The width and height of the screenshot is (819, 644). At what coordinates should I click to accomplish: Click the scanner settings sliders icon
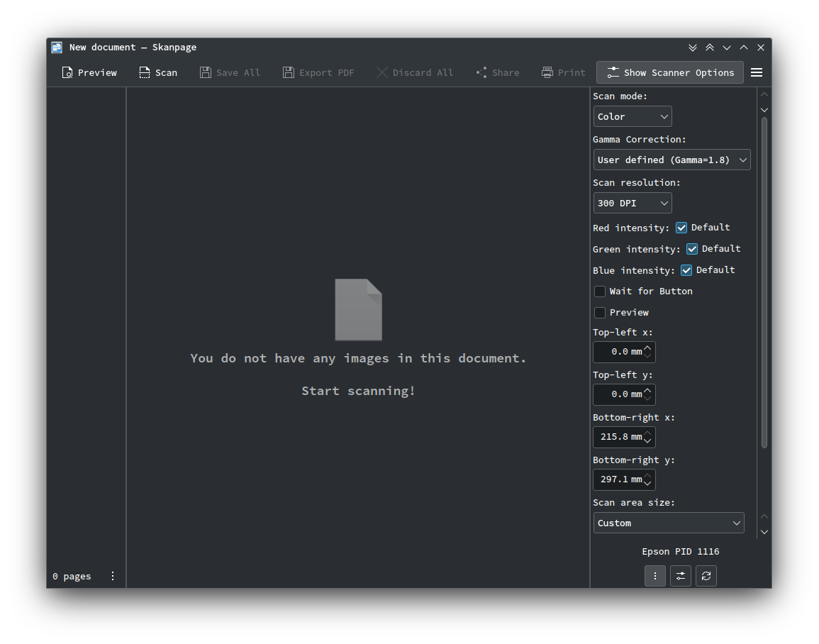pyautogui.click(x=681, y=576)
